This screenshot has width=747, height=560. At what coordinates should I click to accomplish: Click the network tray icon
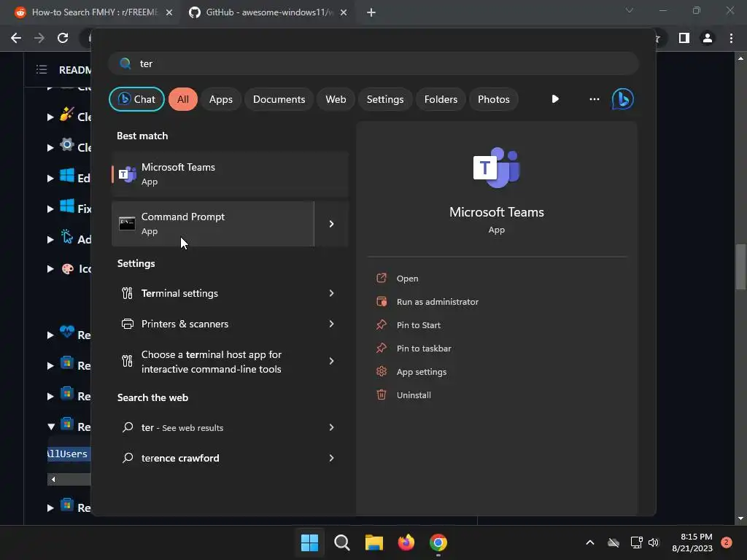[x=636, y=542]
